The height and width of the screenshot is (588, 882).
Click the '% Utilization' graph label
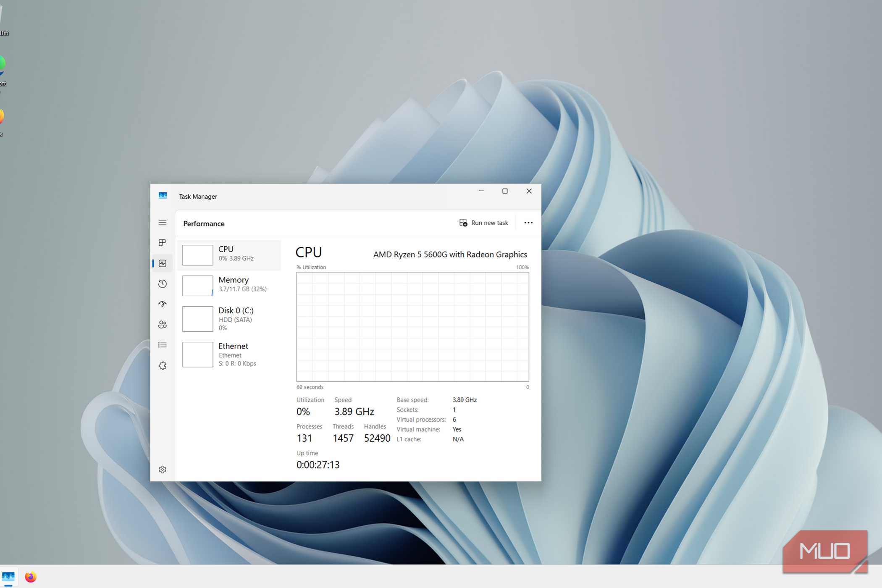(x=311, y=267)
